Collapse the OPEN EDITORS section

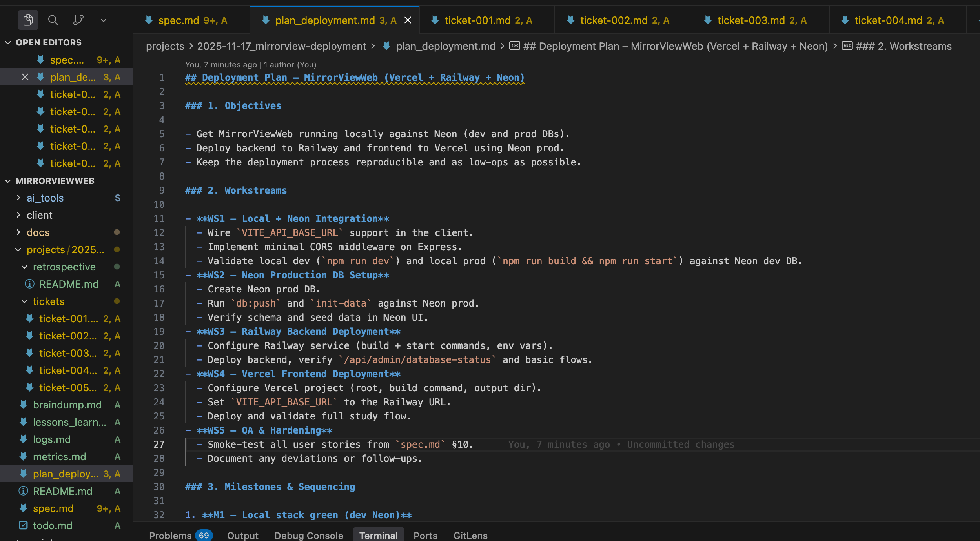8,42
